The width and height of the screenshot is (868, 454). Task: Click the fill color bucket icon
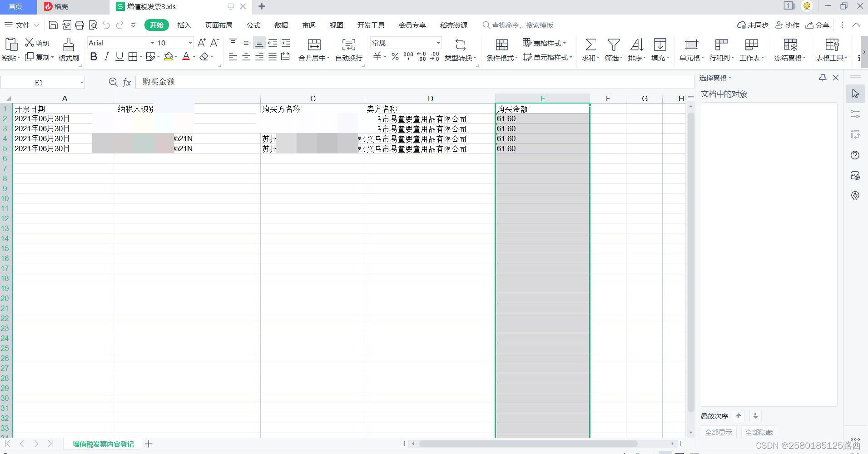[169, 57]
